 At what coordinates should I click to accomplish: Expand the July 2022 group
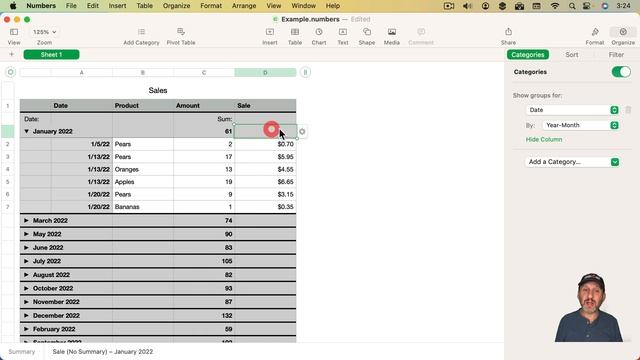[27, 261]
